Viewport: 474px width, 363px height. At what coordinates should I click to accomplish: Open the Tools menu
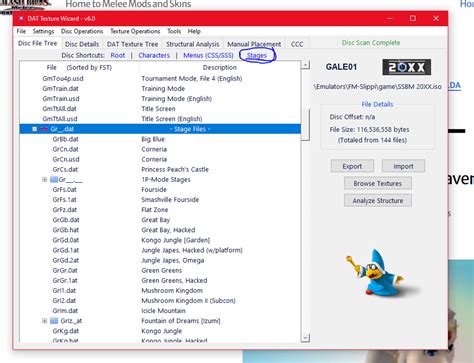coord(174,31)
